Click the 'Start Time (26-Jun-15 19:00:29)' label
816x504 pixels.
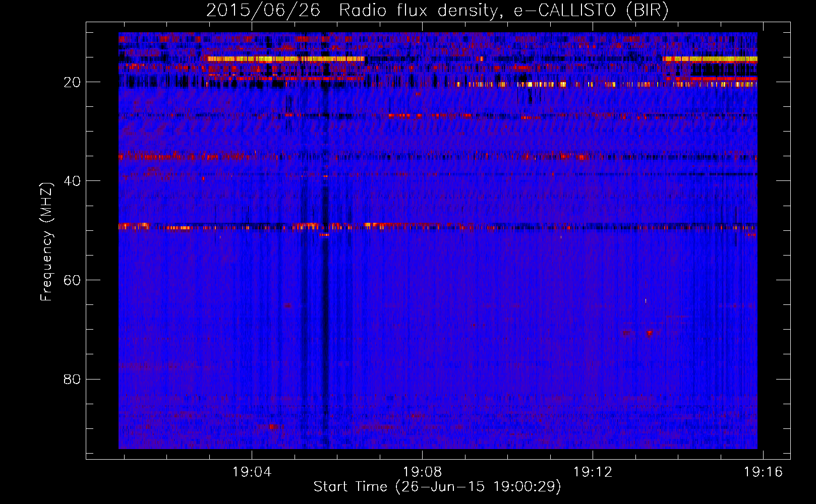(437, 487)
